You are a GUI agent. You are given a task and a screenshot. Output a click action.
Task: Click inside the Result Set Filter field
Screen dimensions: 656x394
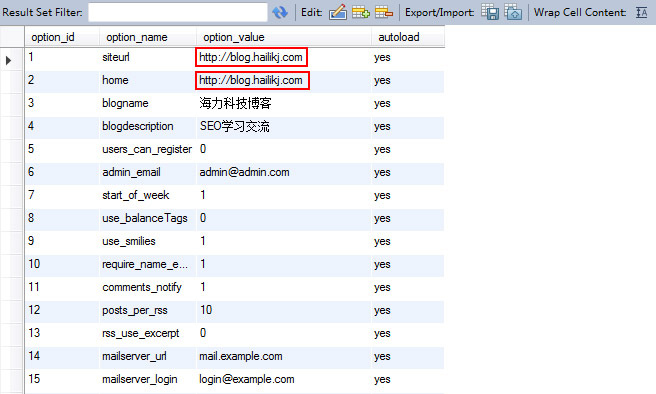coord(178,13)
